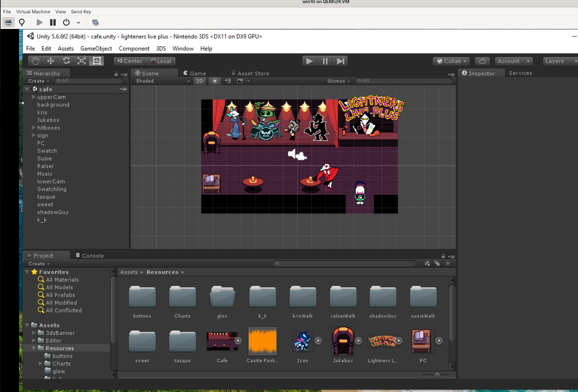This screenshot has height=392, width=578.
Task: Show VM hardware details lightbulb icon
Action: (x=22, y=22)
